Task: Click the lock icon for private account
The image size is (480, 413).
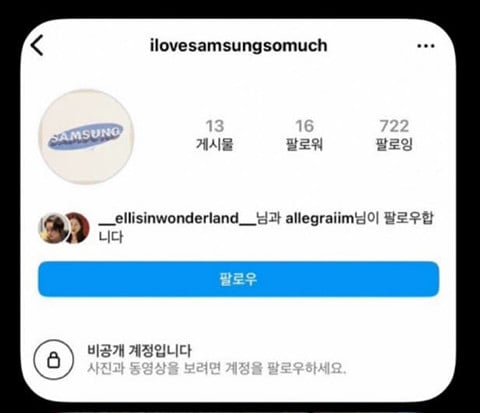Action: pos(53,360)
